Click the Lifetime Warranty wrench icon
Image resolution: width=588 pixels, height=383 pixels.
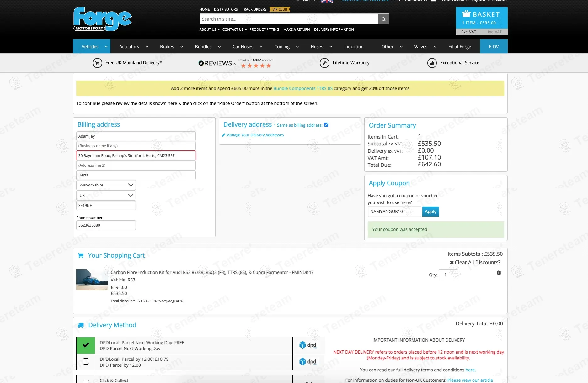(x=324, y=63)
